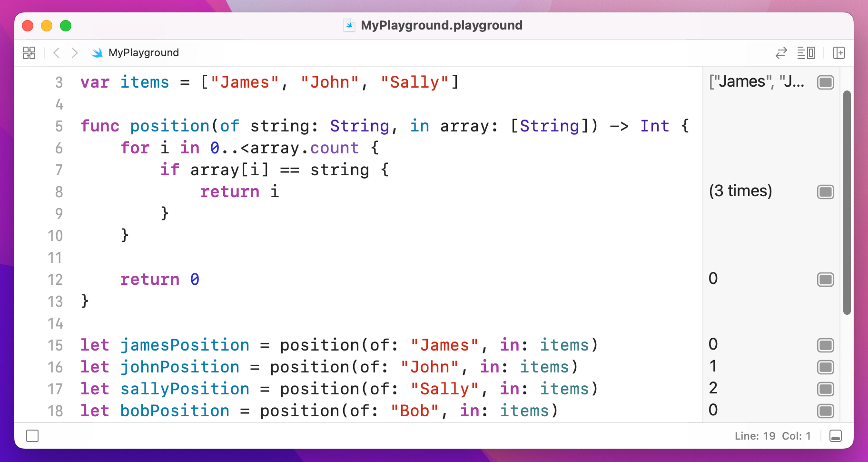Image resolution: width=868 pixels, height=462 pixels.
Task: Click the square run button bottom-left
Action: [32, 436]
